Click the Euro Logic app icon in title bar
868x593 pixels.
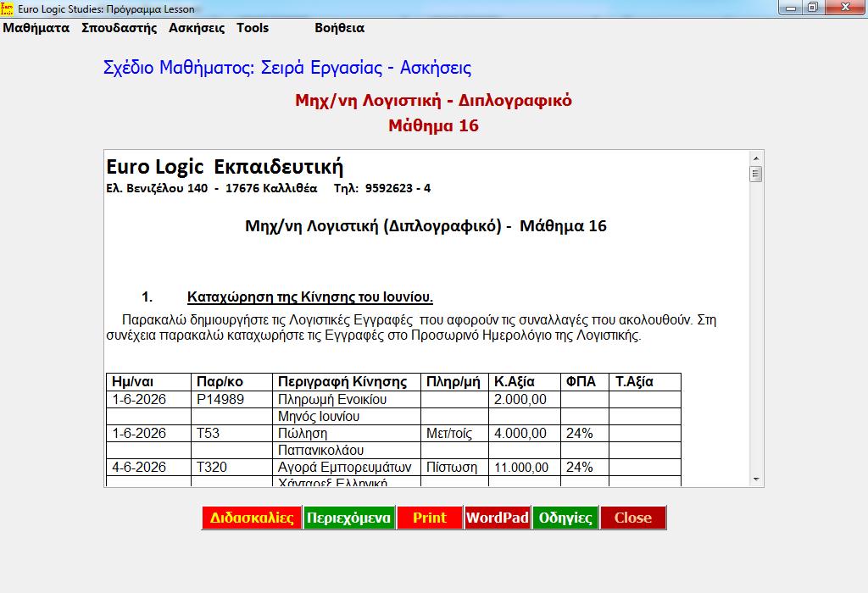[8, 8]
